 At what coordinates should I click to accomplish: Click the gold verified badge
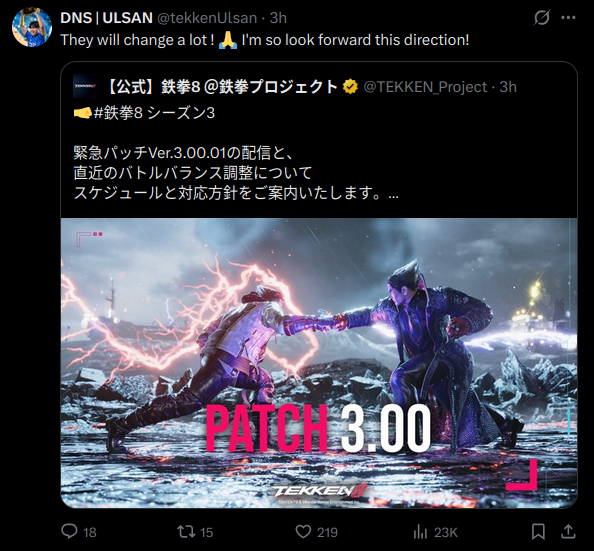[x=350, y=87]
